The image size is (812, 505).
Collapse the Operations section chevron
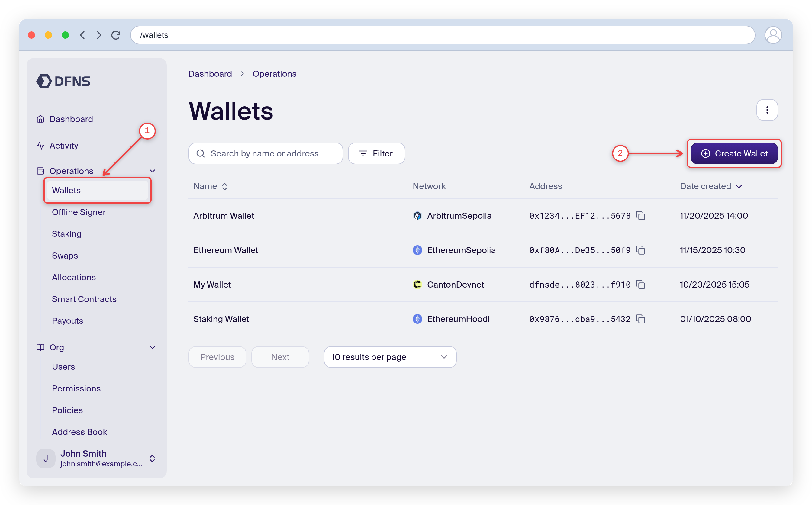pos(153,171)
